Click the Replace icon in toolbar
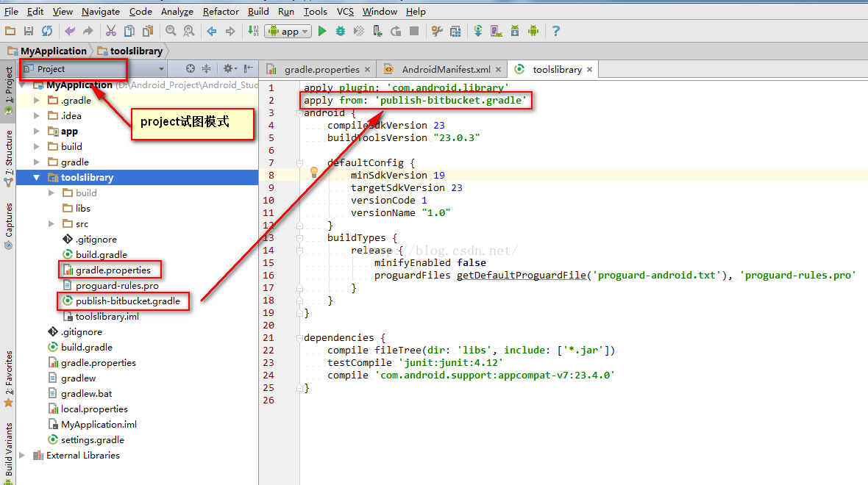Viewport: 868px width, 485px height. (x=189, y=32)
